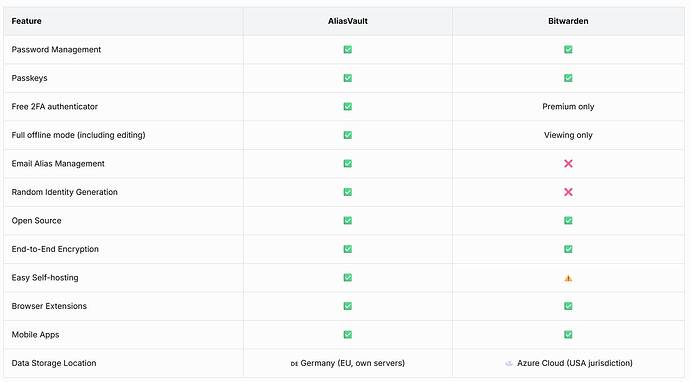The width and height of the screenshot is (690, 382).
Task: Click Bitwarden's Easy Self-hosting warning triangle
Action: click(568, 278)
